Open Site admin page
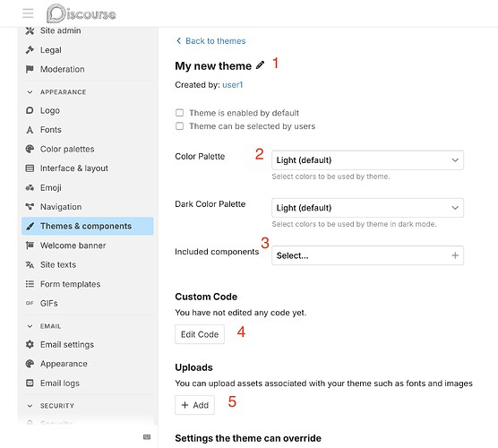This screenshot has width=498, height=448. click(60, 30)
